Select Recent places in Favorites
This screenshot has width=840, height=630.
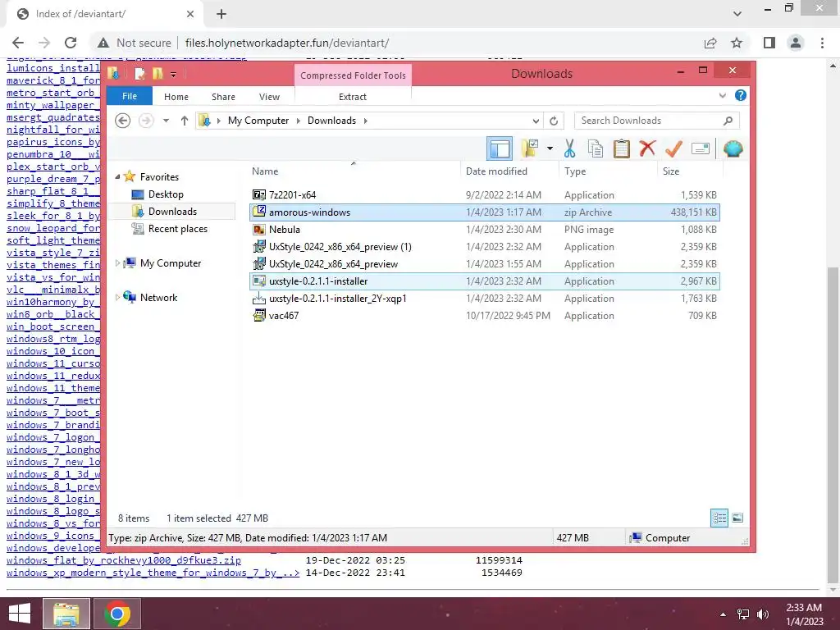(177, 229)
